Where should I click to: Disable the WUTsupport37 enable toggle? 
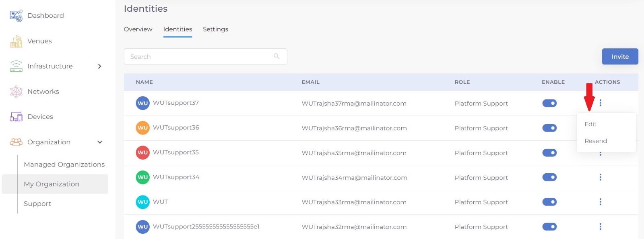click(x=549, y=103)
